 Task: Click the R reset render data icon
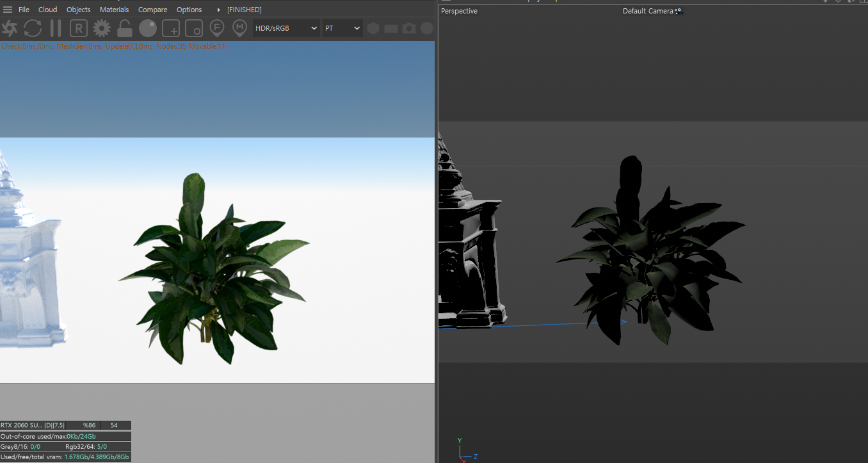(x=78, y=28)
